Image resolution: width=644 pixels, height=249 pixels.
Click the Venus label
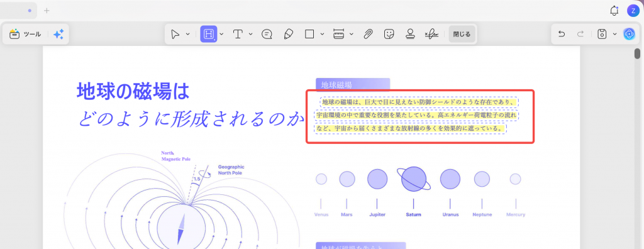[x=321, y=214]
